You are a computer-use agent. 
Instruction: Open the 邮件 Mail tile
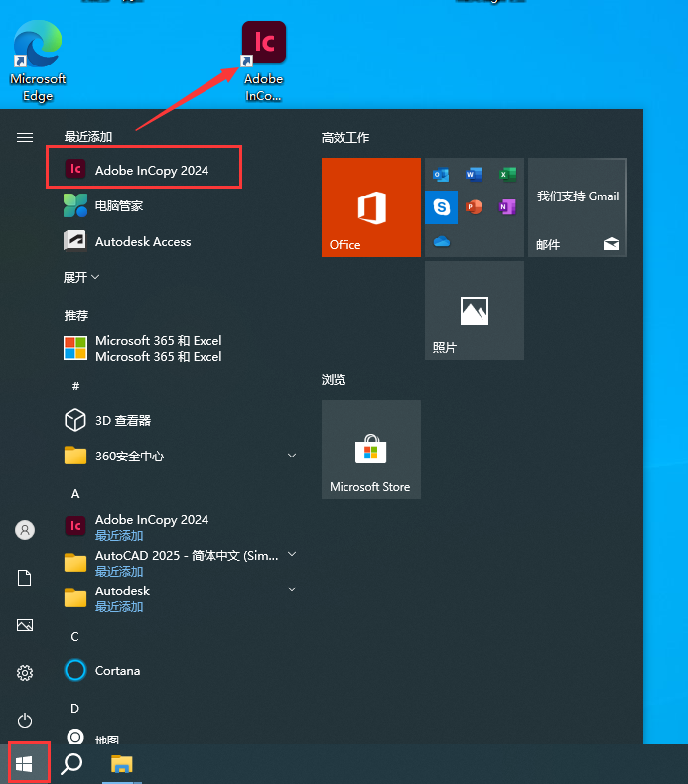tap(578, 207)
